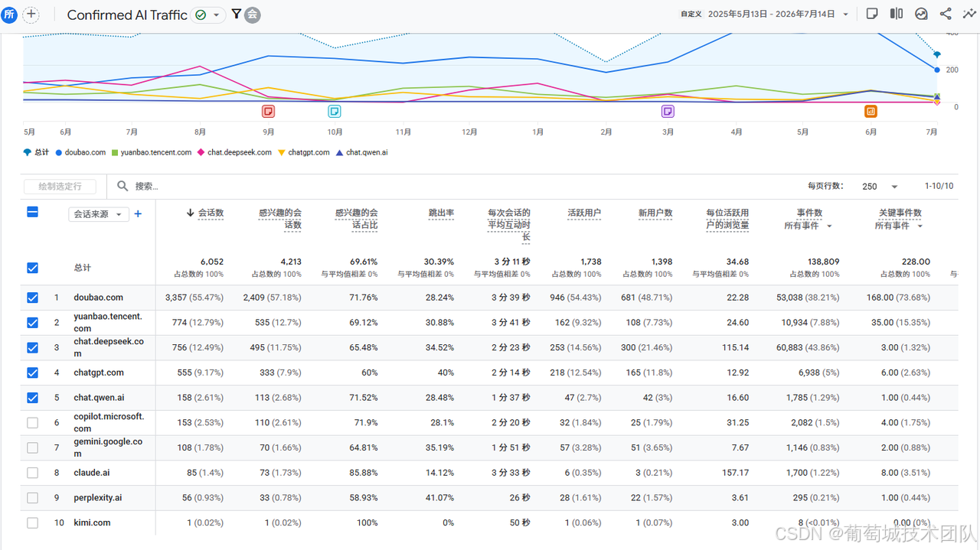Image resolution: width=980 pixels, height=550 pixels.
Task: Open the report status dropdown with green check
Action: point(208,15)
